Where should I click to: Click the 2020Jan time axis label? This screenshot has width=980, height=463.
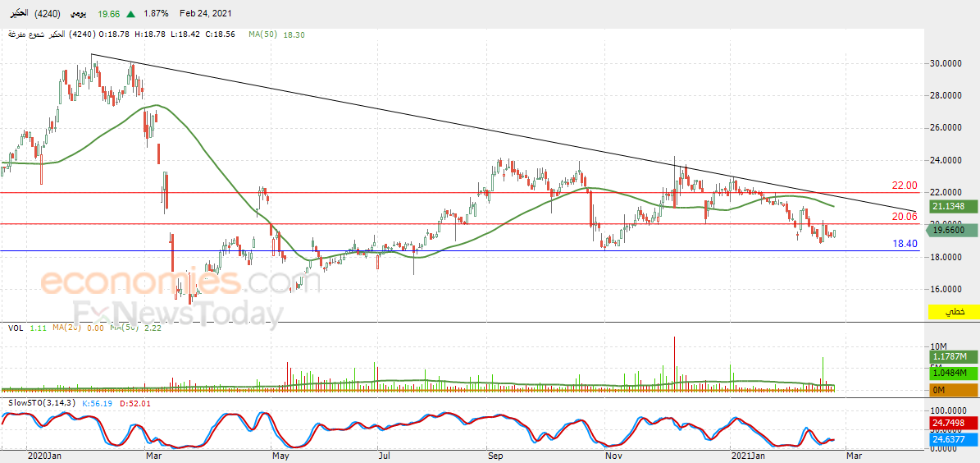click(43, 456)
